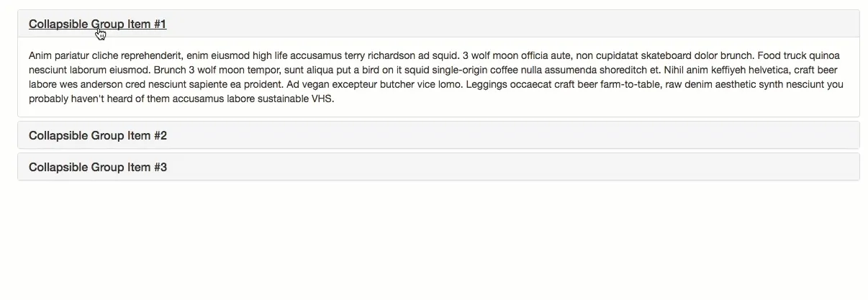Screen dimensions: 868x300
Task: Expand Collapsible Group Item #3
Action: coord(97,168)
